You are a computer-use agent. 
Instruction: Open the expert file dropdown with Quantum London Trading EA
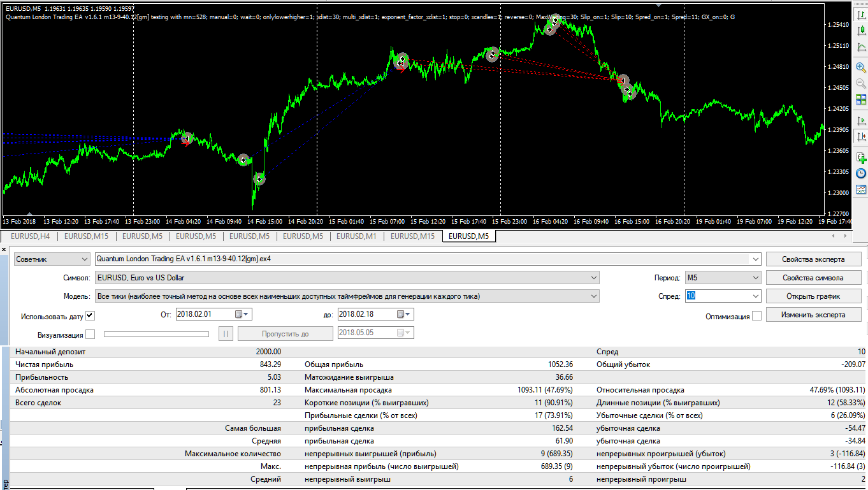point(756,259)
